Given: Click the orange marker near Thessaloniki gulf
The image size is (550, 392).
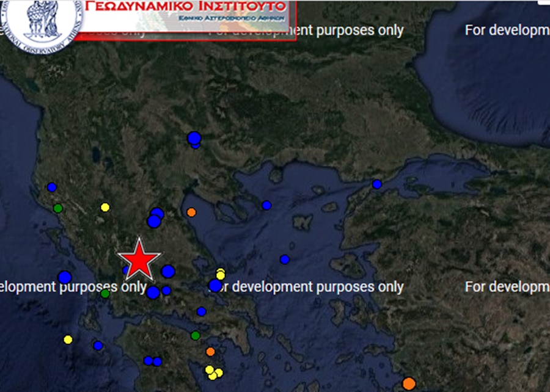Looking at the screenshot, I should (x=191, y=212).
